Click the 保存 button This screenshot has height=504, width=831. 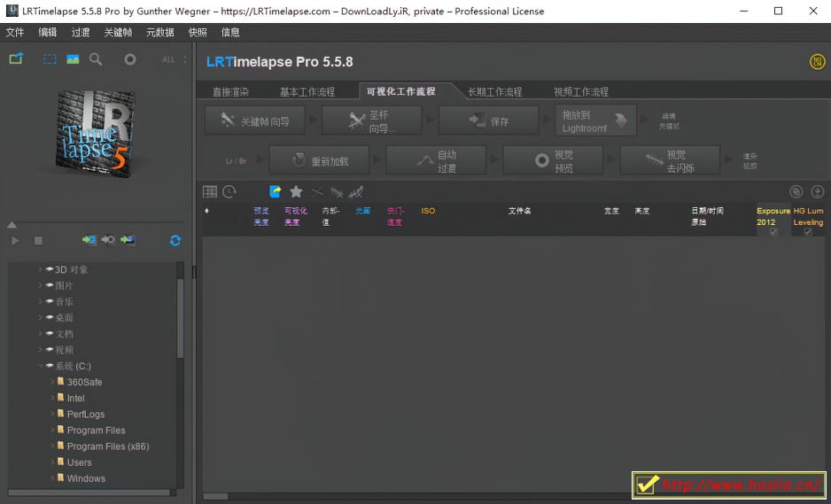(489, 120)
